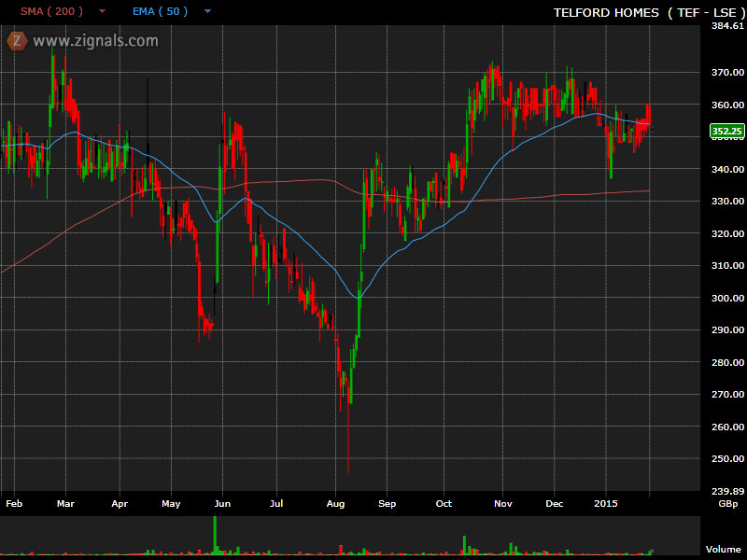Open the www.zignals.com watermark link

pos(95,41)
